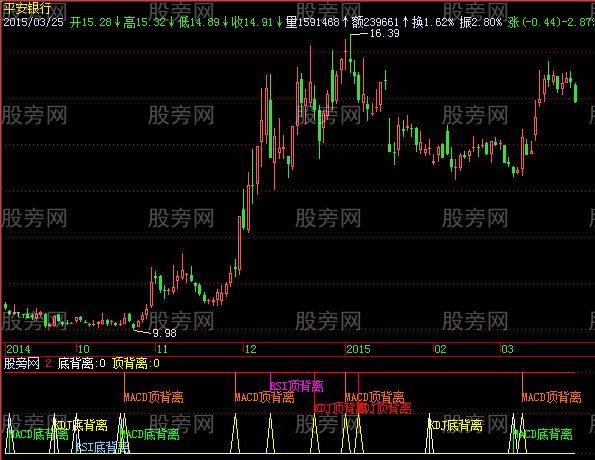Click the closing price 收14.91
595x460 pixels.
pos(252,22)
